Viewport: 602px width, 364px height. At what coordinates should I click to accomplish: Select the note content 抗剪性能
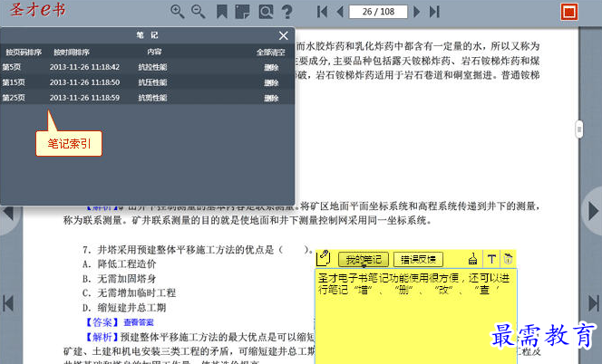click(x=152, y=98)
